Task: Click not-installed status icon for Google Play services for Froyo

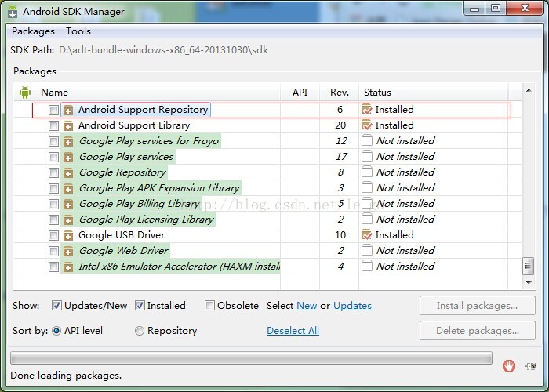Action: 366,140
